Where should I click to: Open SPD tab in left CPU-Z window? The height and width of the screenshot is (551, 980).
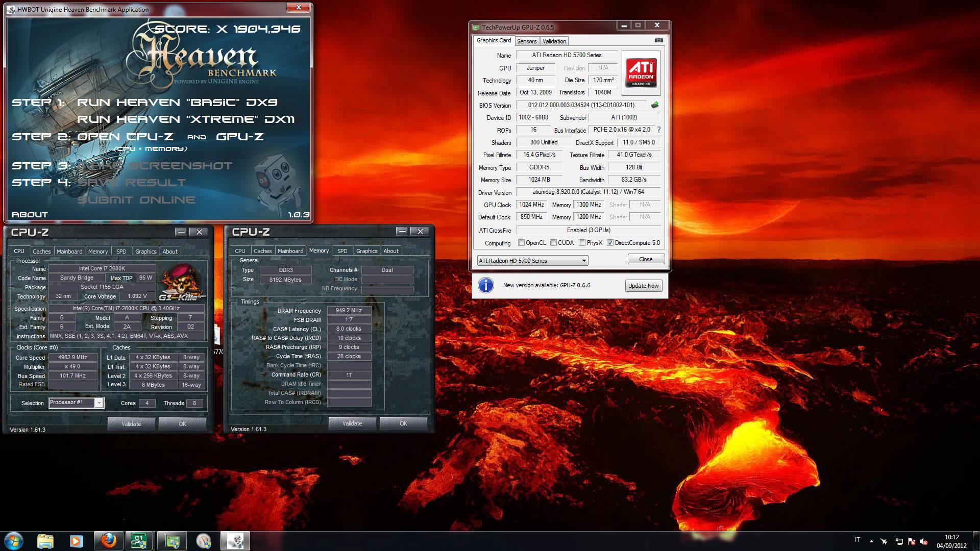click(121, 252)
